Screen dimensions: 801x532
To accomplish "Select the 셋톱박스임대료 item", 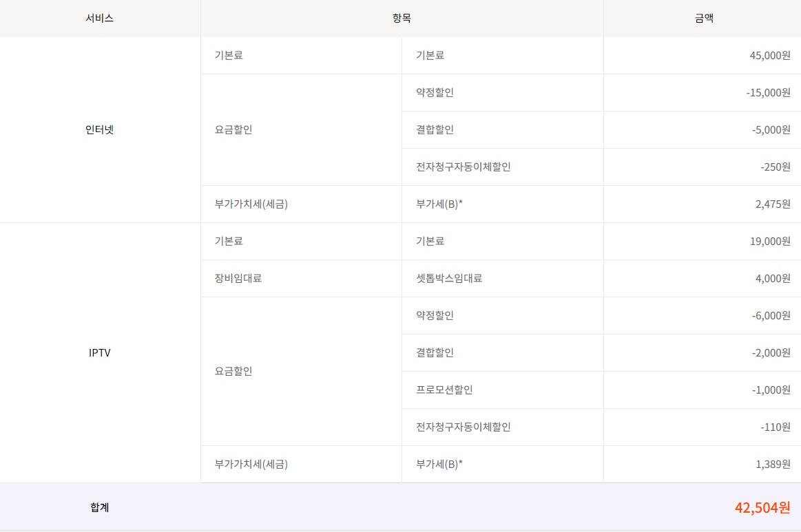I will (449, 278).
